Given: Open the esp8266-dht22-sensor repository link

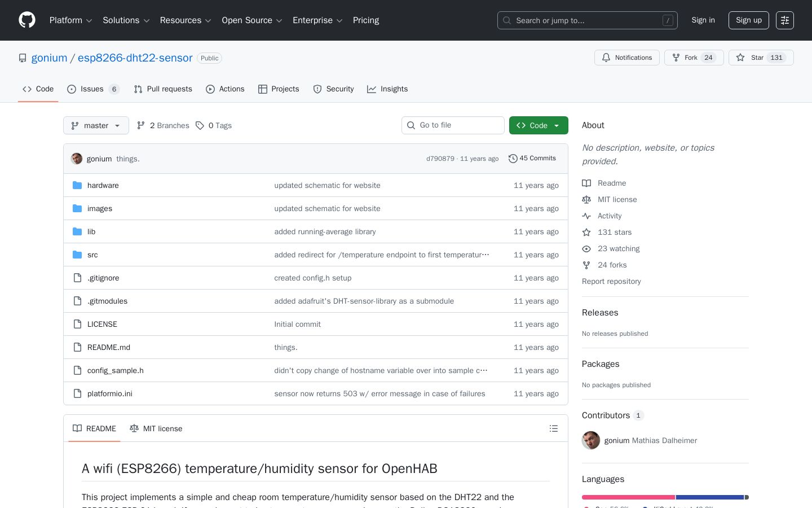Looking at the screenshot, I should [x=135, y=58].
